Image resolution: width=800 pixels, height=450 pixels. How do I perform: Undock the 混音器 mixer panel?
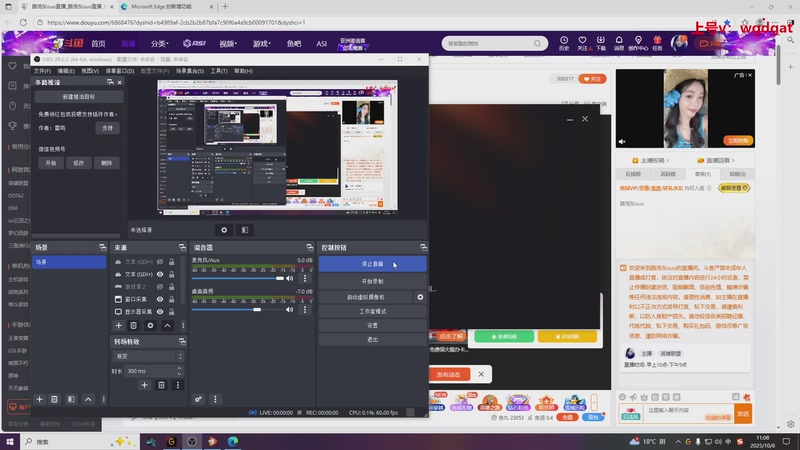tap(309, 247)
